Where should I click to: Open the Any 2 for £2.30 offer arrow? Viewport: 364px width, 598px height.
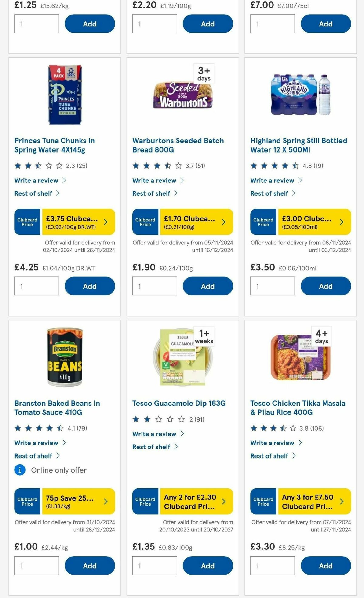click(x=224, y=501)
